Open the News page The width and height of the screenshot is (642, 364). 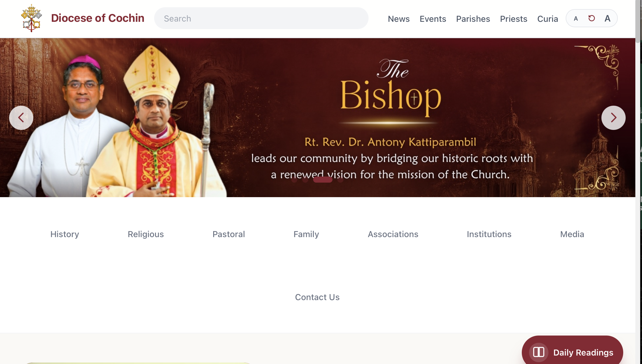pos(399,19)
